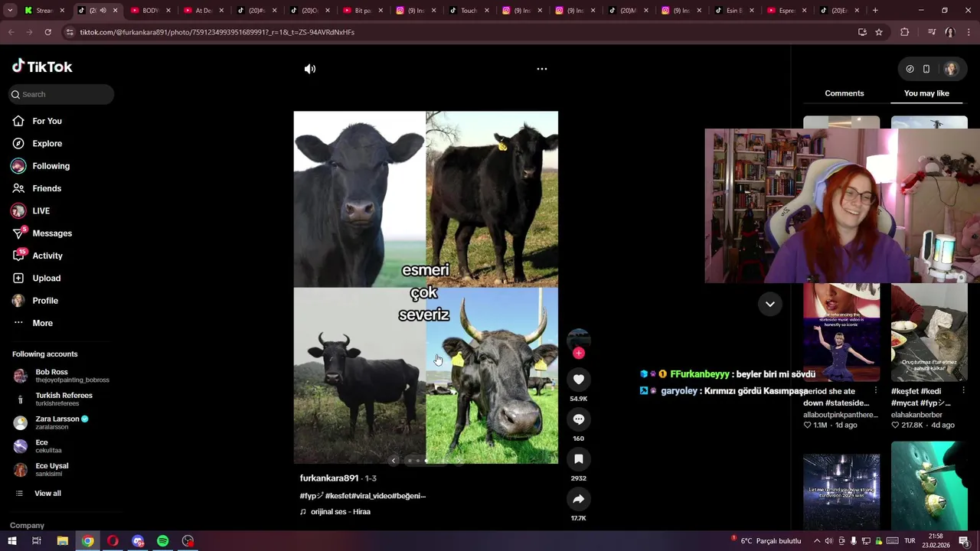This screenshot has height=551, width=980.
Task: Open the weather widget 6°C Parçalı bulutlu
Action: point(766,541)
